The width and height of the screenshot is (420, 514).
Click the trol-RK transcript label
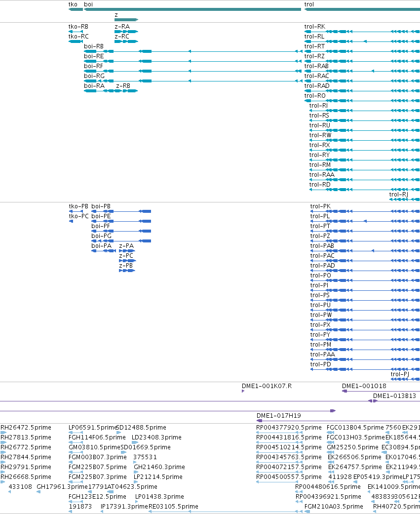pyautogui.click(x=315, y=27)
